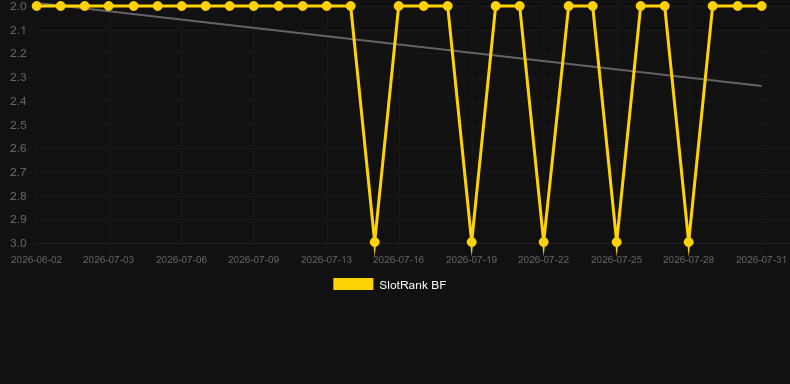This screenshot has width=790, height=384.
Task: Click the x-axis label 2026-07-31
Action: tap(761, 260)
